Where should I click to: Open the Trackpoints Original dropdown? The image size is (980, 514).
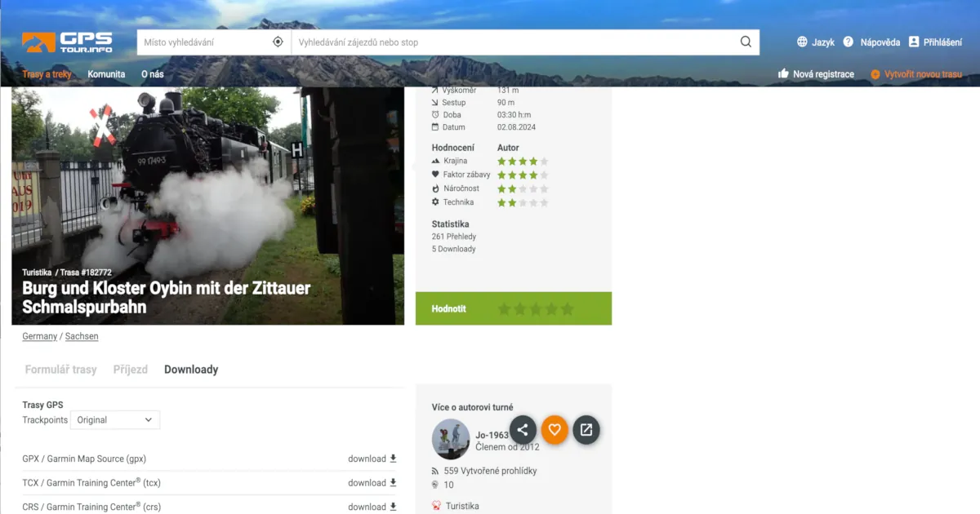(114, 419)
